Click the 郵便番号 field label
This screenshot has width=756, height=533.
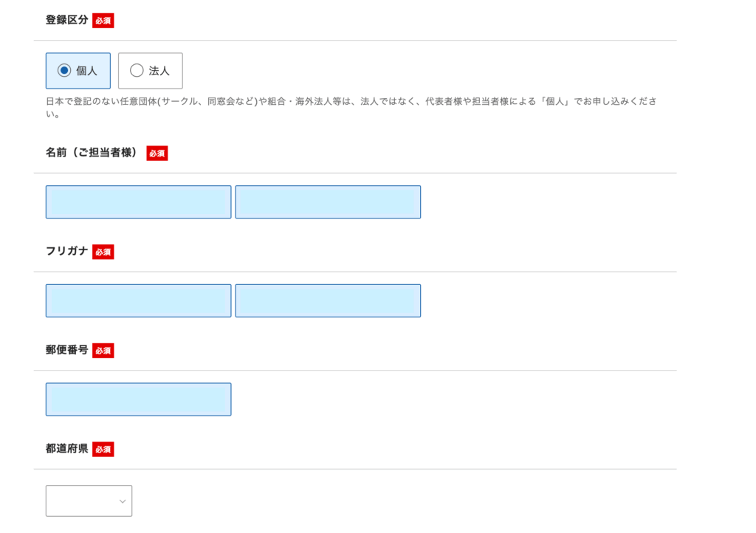[x=66, y=350]
